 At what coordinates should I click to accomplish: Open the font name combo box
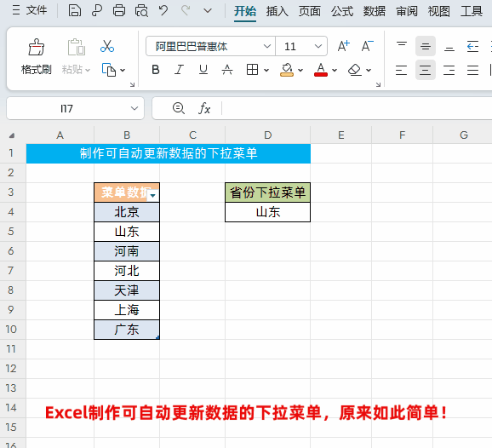click(x=210, y=47)
